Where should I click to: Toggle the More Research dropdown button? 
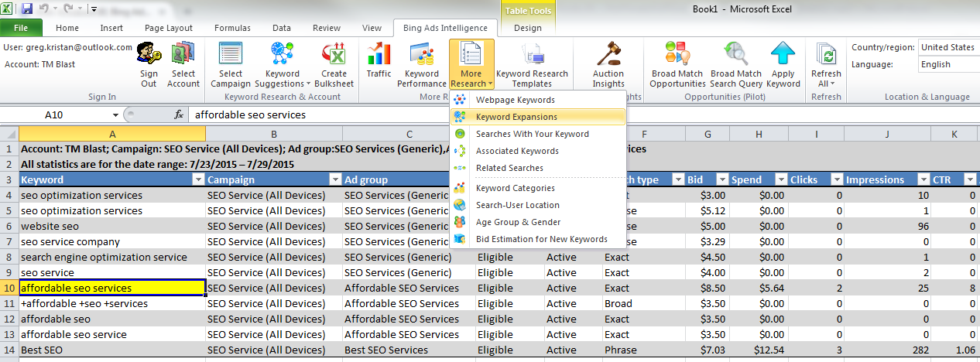click(x=471, y=64)
